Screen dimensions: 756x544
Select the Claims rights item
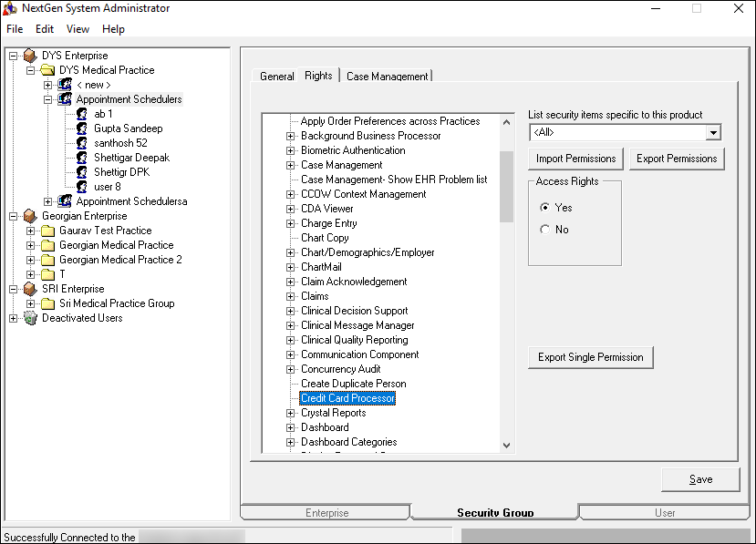315,296
